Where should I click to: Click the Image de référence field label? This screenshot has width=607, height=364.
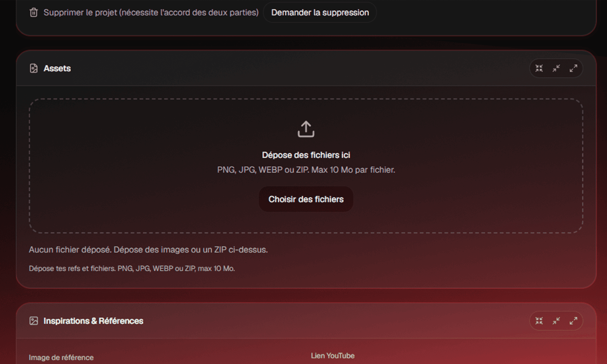[x=61, y=358]
